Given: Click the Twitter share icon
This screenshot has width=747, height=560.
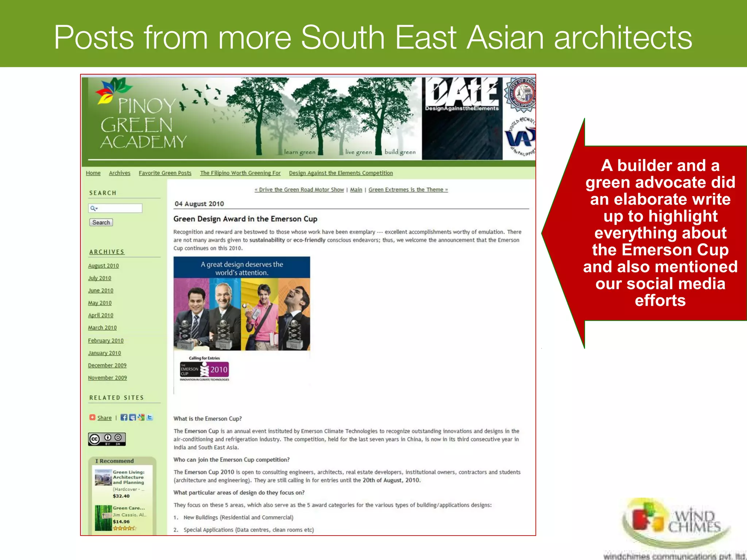Looking at the screenshot, I should click(x=150, y=417).
